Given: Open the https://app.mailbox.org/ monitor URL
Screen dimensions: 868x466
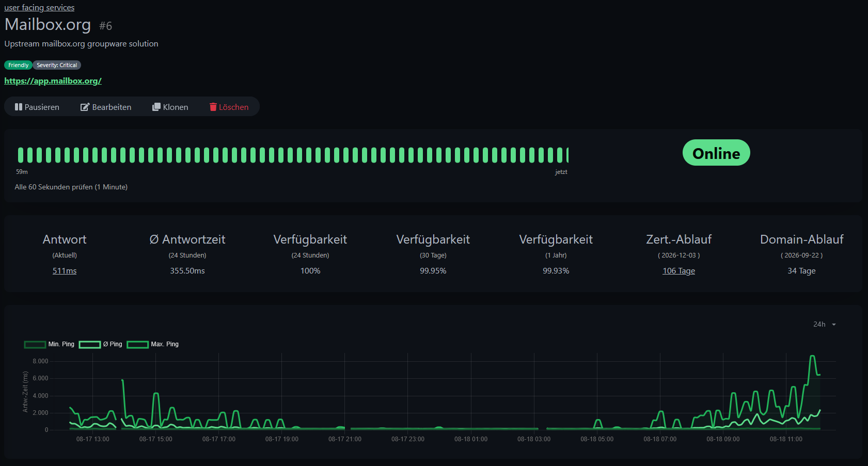Looking at the screenshot, I should click(53, 81).
